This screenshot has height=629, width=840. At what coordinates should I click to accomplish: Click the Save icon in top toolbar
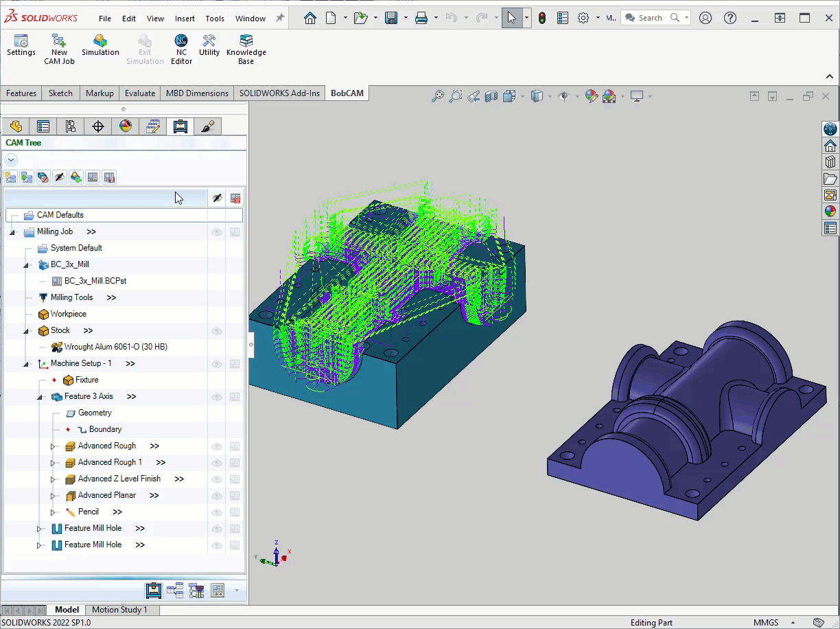coord(391,19)
